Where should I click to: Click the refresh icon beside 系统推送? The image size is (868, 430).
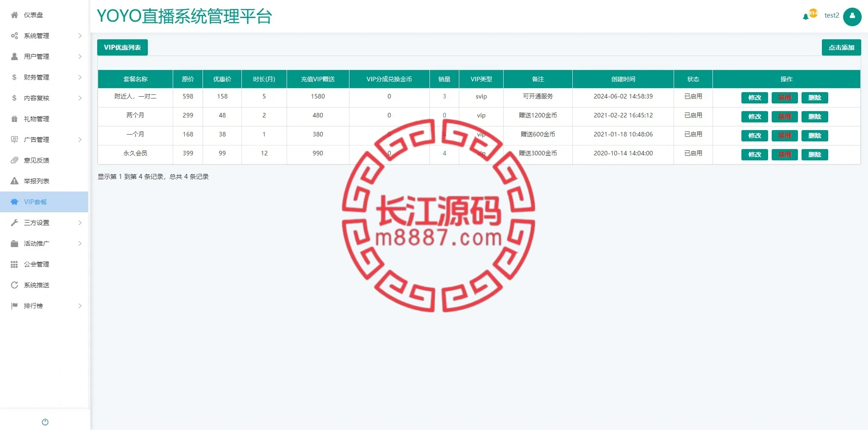pos(14,285)
